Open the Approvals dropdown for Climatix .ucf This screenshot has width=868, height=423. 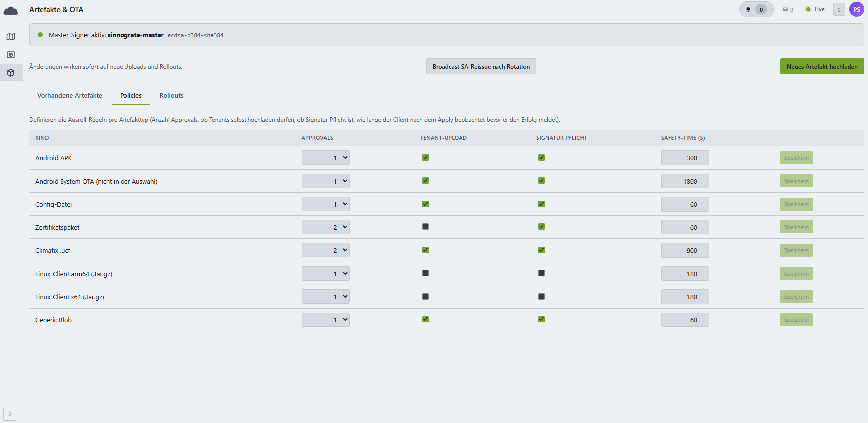click(326, 250)
